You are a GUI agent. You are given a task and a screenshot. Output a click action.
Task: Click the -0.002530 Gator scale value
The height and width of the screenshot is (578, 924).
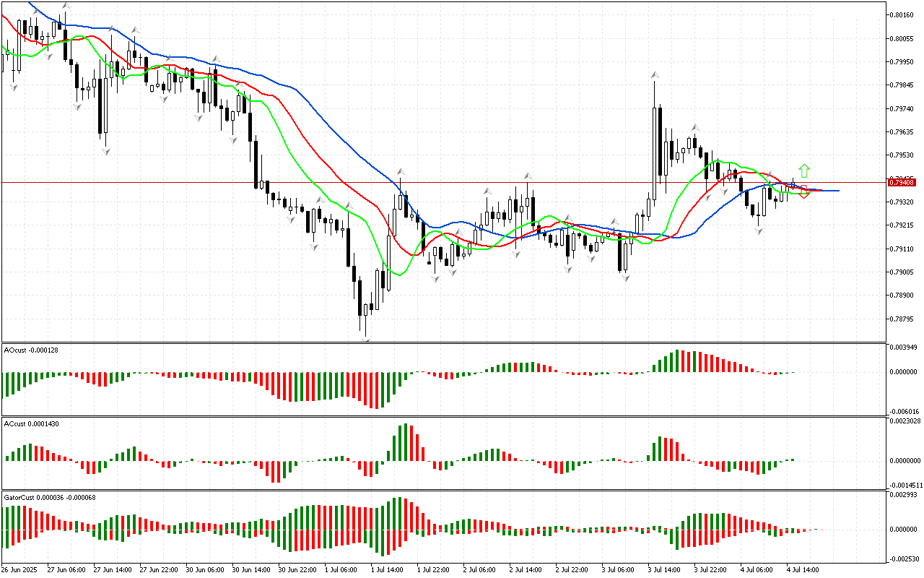[904, 559]
